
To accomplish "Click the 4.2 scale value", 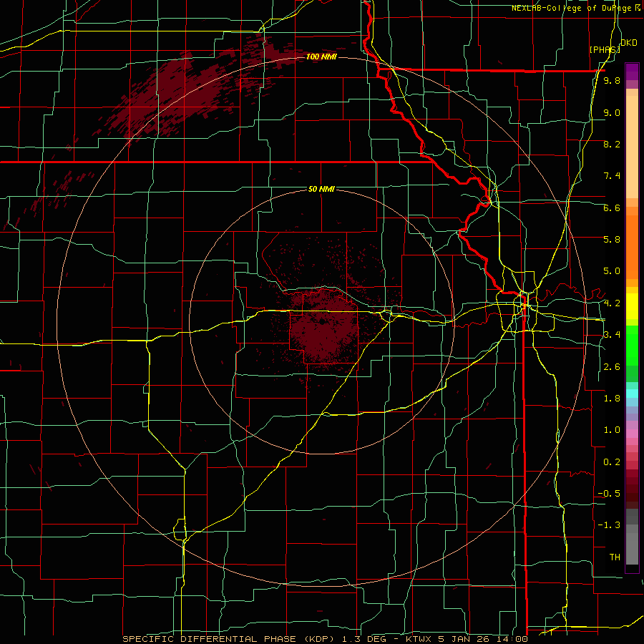I will point(612,303).
